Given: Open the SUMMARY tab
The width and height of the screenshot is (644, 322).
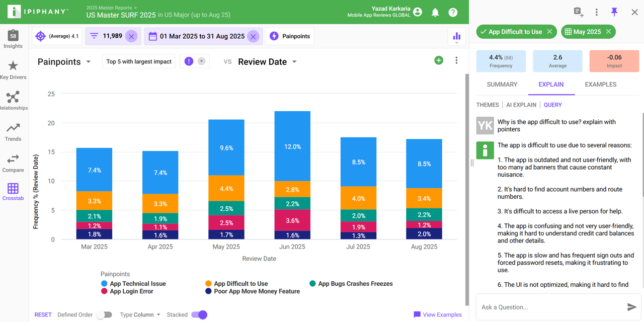Looking at the screenshot, I should [502, 85].
